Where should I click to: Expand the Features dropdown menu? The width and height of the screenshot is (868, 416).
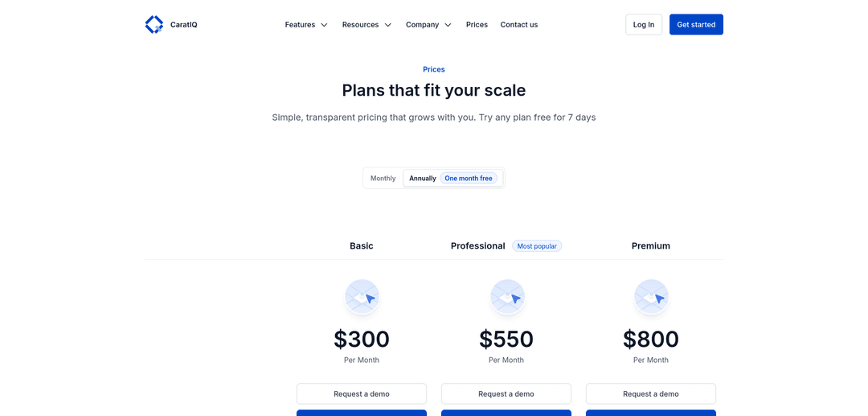[x=306, y=25]
